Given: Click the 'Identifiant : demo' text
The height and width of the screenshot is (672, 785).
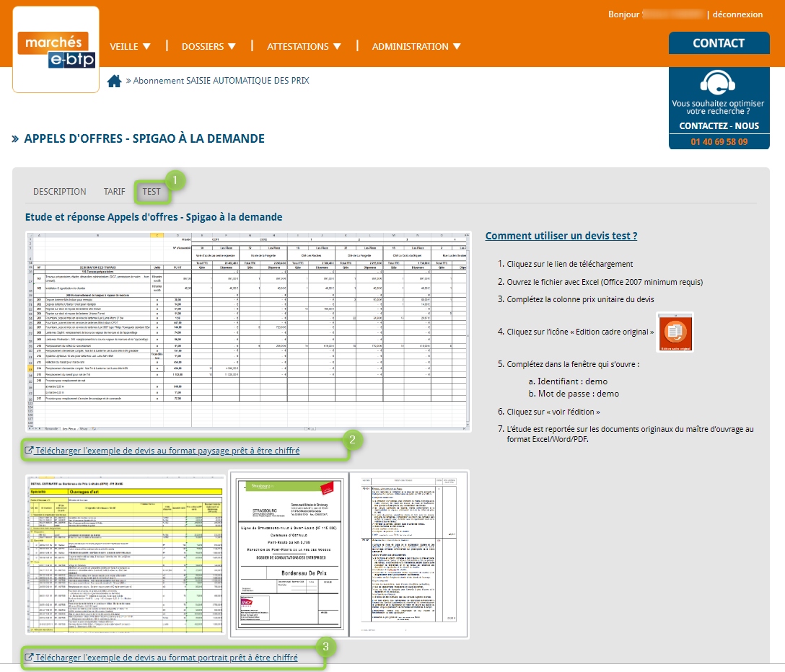Looking at the screenshot, I should 573,381.
